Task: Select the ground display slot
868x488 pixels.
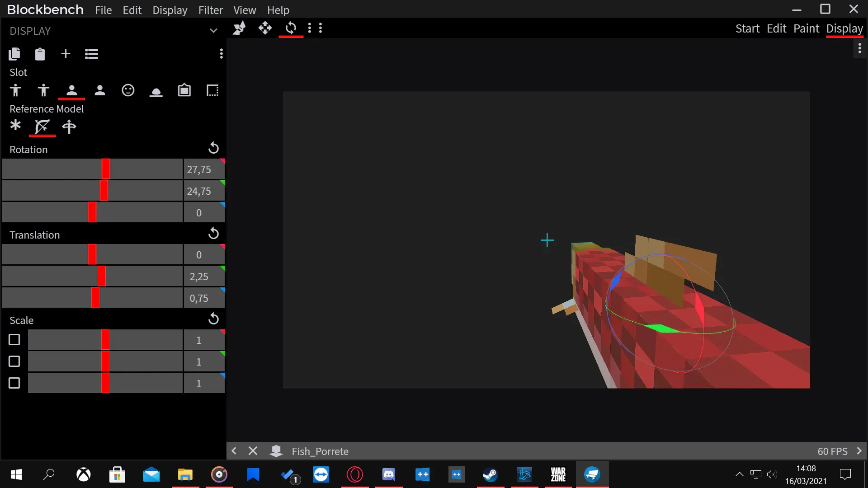Action: tap(156, 92)
